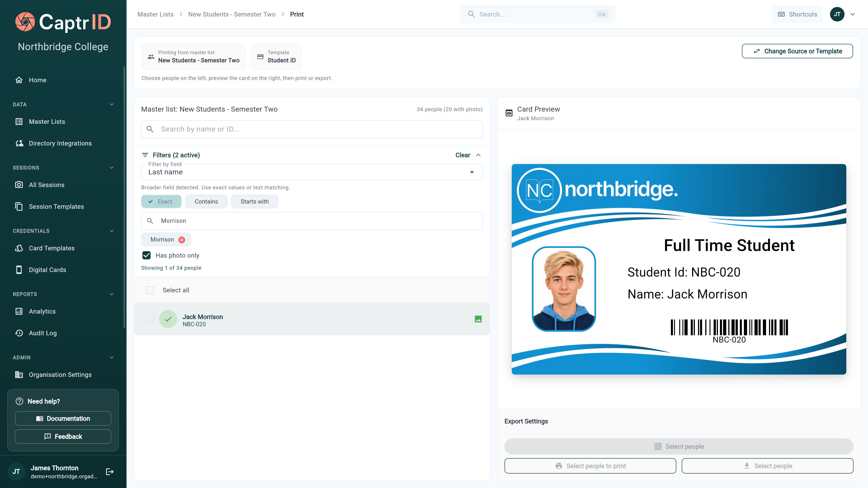Viewport: 868px width, 488px height.
Task: Click the name search magnifier icon
Action: [x=150, y=129]
